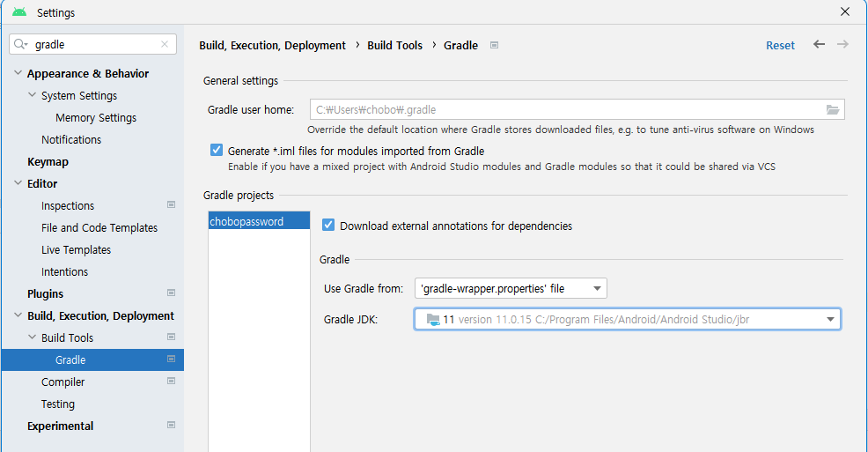Collapse the Editor section
Screen dimensions: 868x452
pos(18,182)
